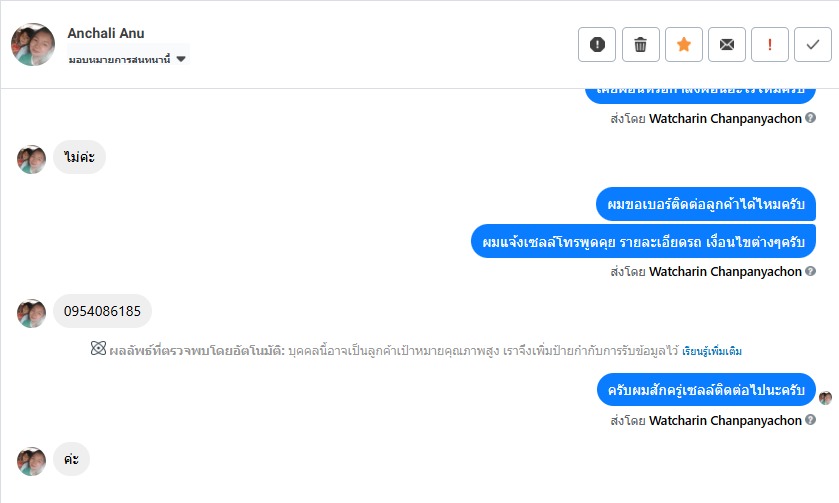Screen dimensions: 839x503
Task: Click the Anchali Anu contact name
Action: [x=106, y=33]
